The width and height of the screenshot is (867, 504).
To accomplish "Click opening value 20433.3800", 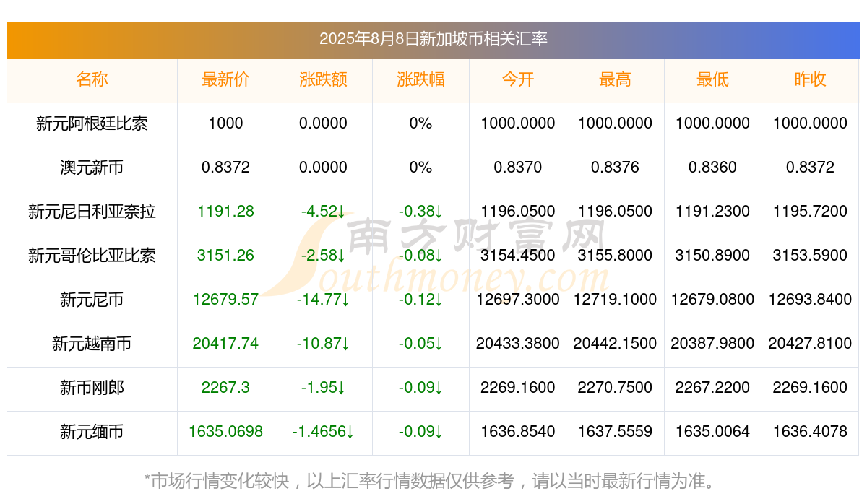I will pos(518,344).
